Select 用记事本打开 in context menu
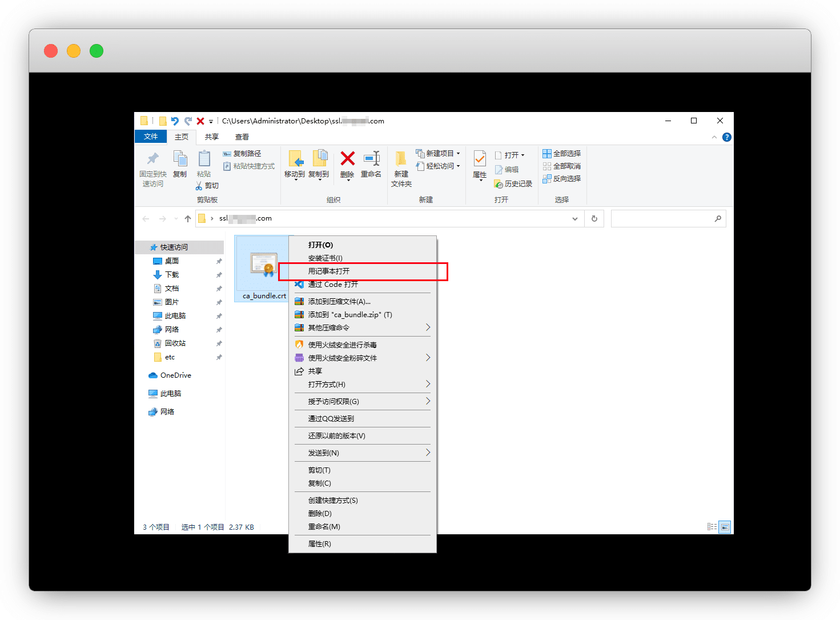The width and height of the screenshot is (840, 620). click(x=329, y=271)
